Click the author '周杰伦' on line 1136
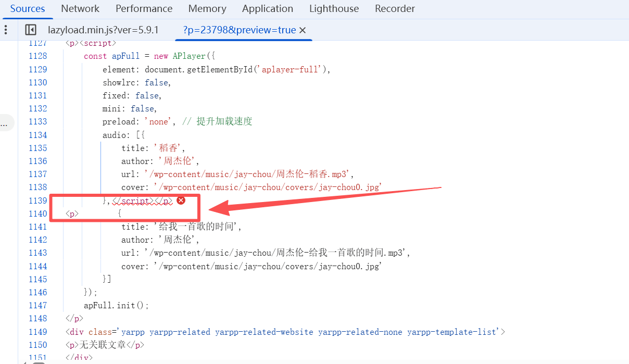 pyautogui.click(x=160, y=161)
